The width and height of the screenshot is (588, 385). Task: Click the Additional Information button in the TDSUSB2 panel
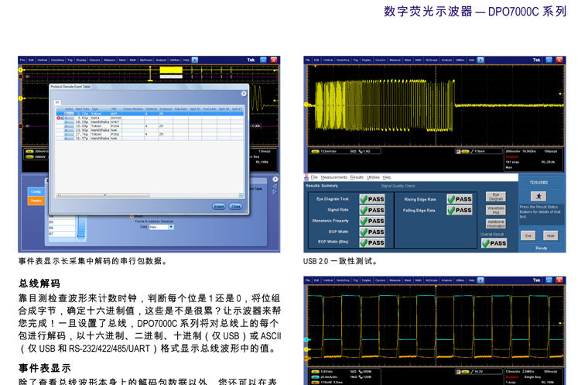(496, 224)
